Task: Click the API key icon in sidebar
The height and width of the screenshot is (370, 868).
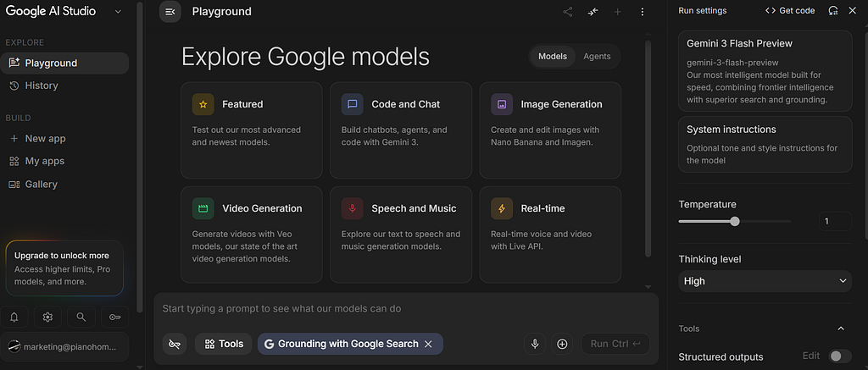Action: click(115, 317)
